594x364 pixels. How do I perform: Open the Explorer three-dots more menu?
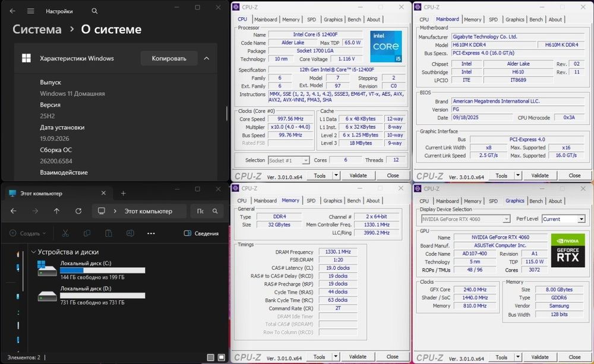pyautogui.click(x=151, y=233)
